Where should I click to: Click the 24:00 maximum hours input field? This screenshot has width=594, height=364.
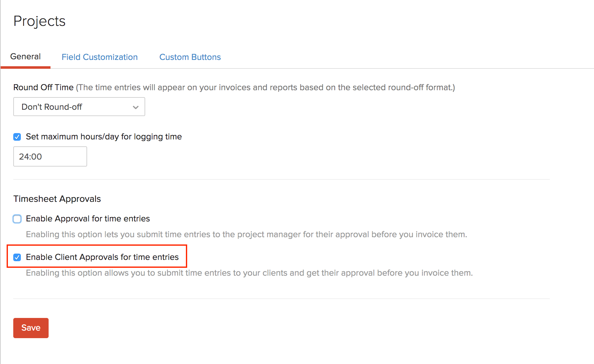pos(50,156)
